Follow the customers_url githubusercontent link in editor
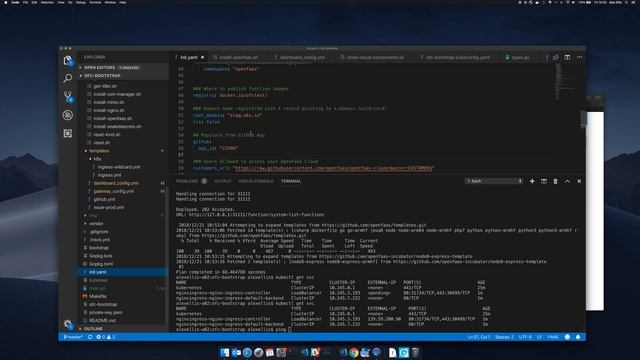The height and width of the screenshot is (360, 640). click(333, 168)
